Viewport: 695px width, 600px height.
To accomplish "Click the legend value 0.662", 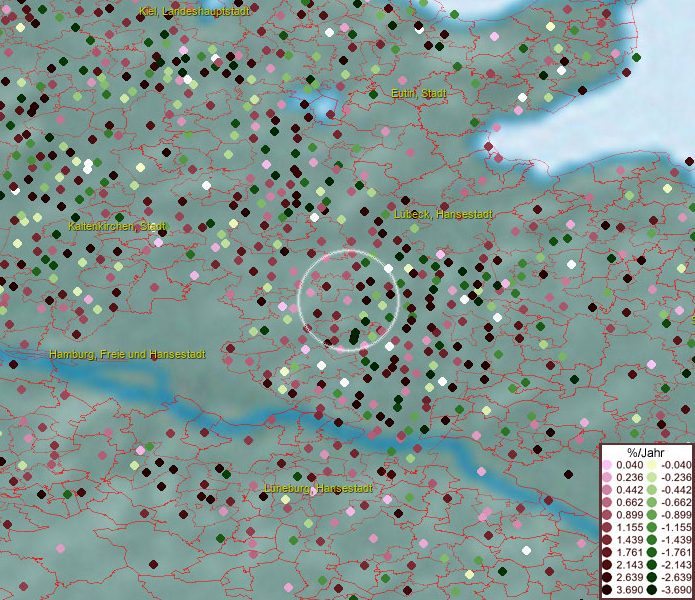I will point(629,503).
